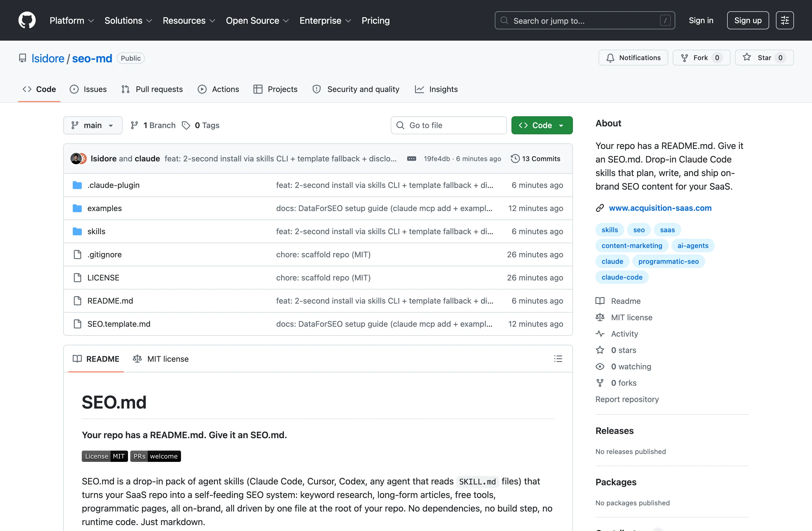The width and height of the screenshot is (812, 531).
Task: Click the link icon beside the acquisition-saas website
Action: [x=600, y=208]
